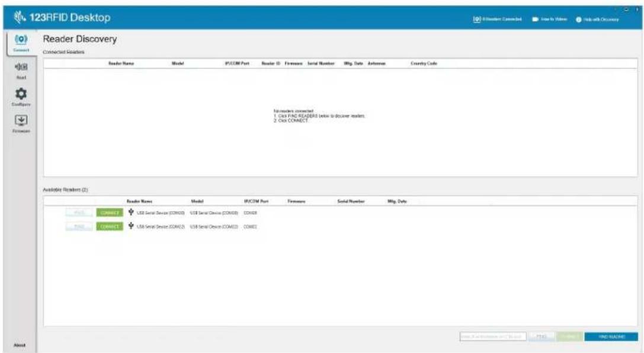Click Firmware header in Available Readers table
Screen dimensions: 644x353
[x=296, y=201]
